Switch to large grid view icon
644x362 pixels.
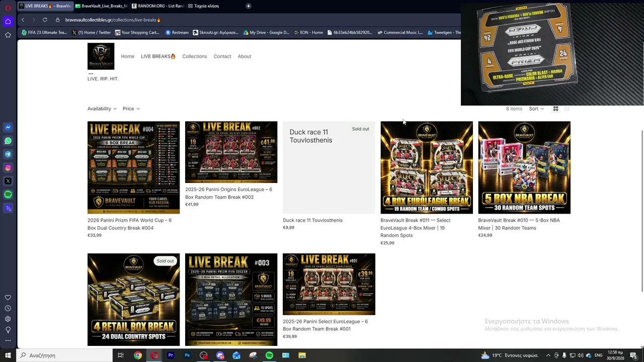[556, 109]
